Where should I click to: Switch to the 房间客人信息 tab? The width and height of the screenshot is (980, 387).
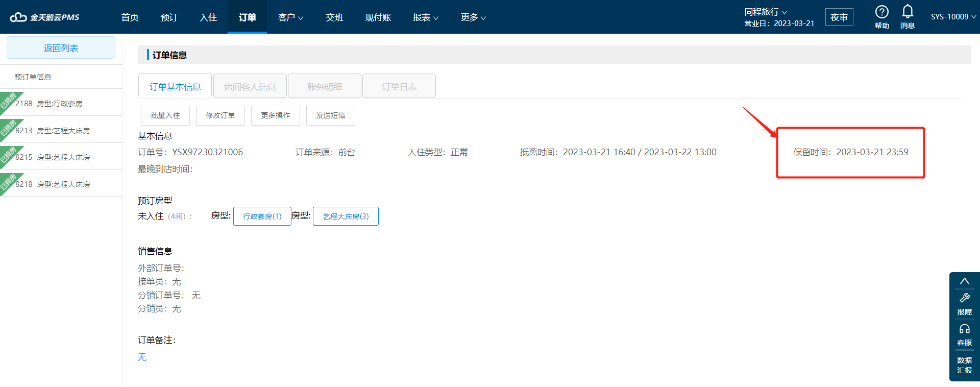(250, 86)
